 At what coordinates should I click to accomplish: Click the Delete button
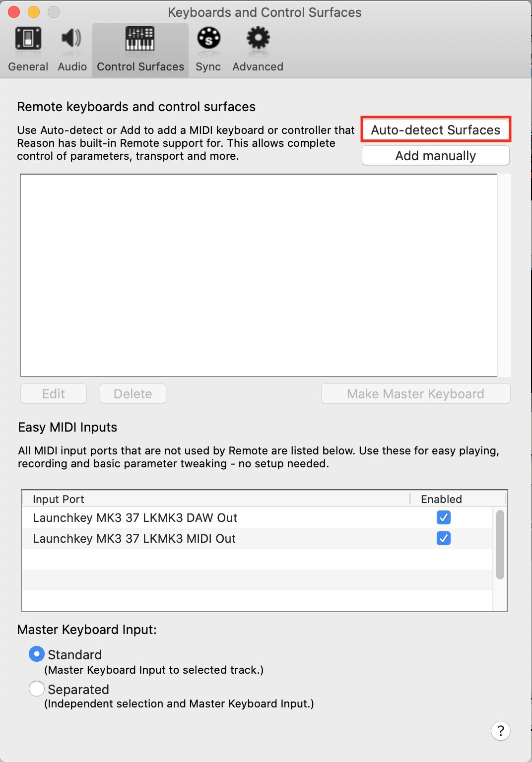click(133, 394)
